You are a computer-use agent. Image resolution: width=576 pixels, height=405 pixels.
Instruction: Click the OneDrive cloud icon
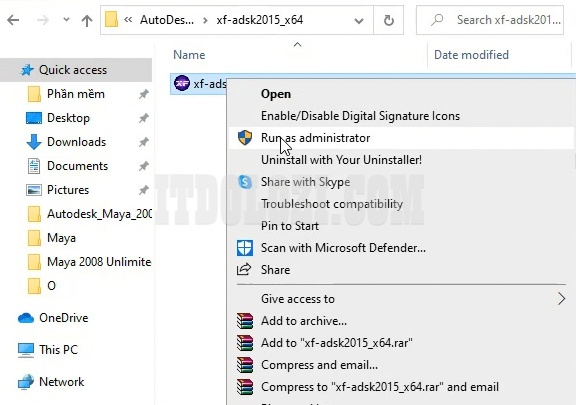pyautogui.click(x=26, y=318)
